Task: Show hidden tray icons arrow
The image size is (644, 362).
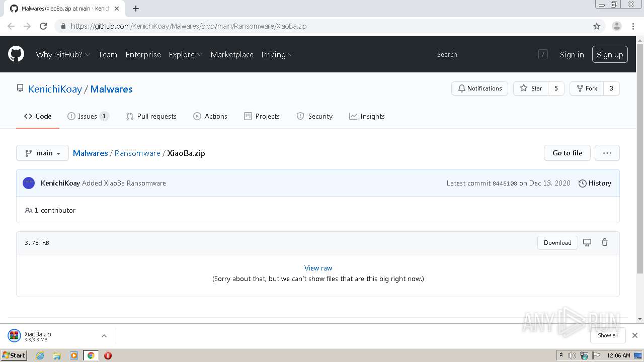Action: coord(561,355)
